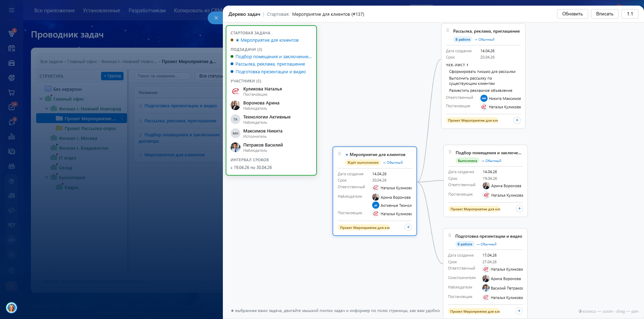Collapse the Бухгалтерия tree node
The image size is (644, 319).
pyautogui.click(x=47, y=177)
